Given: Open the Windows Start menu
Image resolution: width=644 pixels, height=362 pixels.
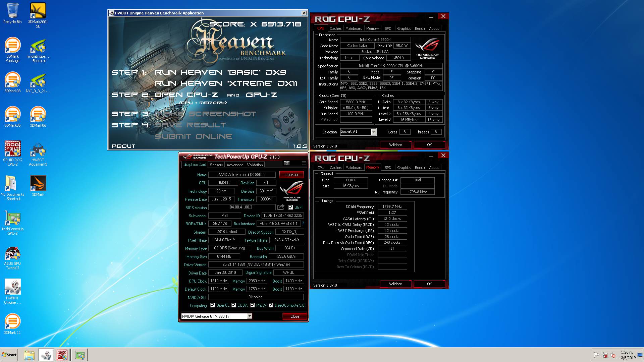Looking at the screenshot, I should tap(9, 355).
